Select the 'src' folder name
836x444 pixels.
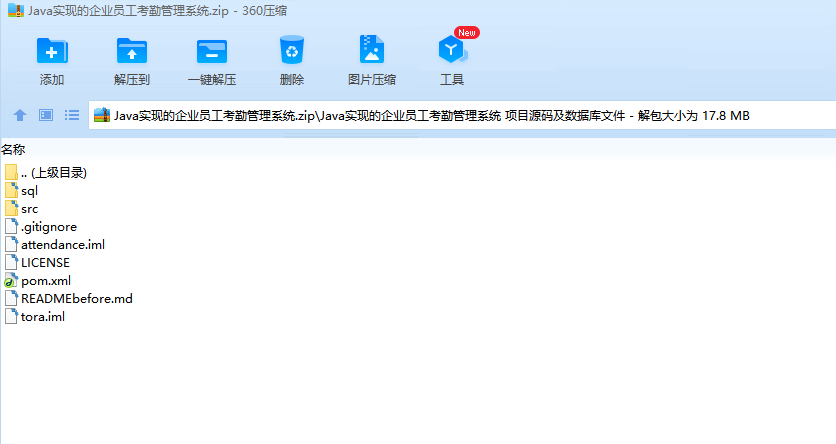coord(29,209)
